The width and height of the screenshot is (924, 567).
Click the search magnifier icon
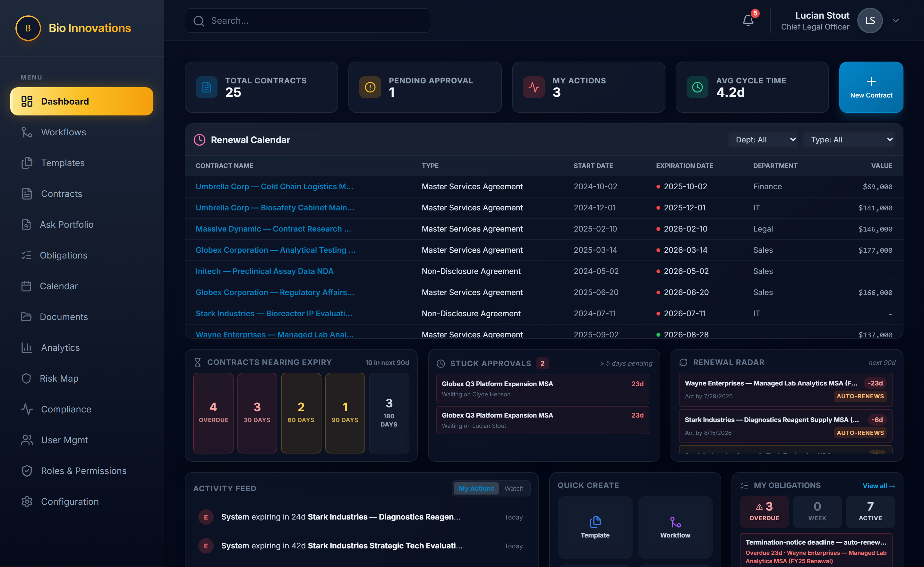coord(199,21)
